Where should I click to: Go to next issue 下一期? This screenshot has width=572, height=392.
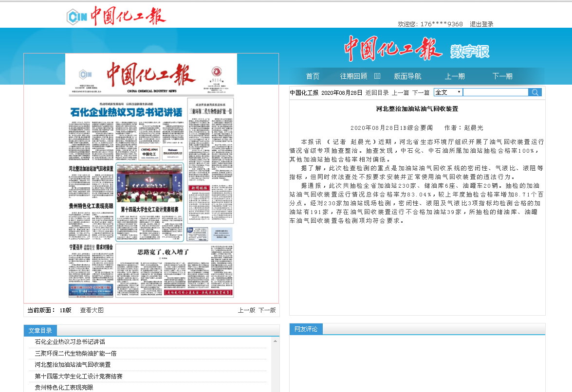pyautogui.click(x=502, y=76)
